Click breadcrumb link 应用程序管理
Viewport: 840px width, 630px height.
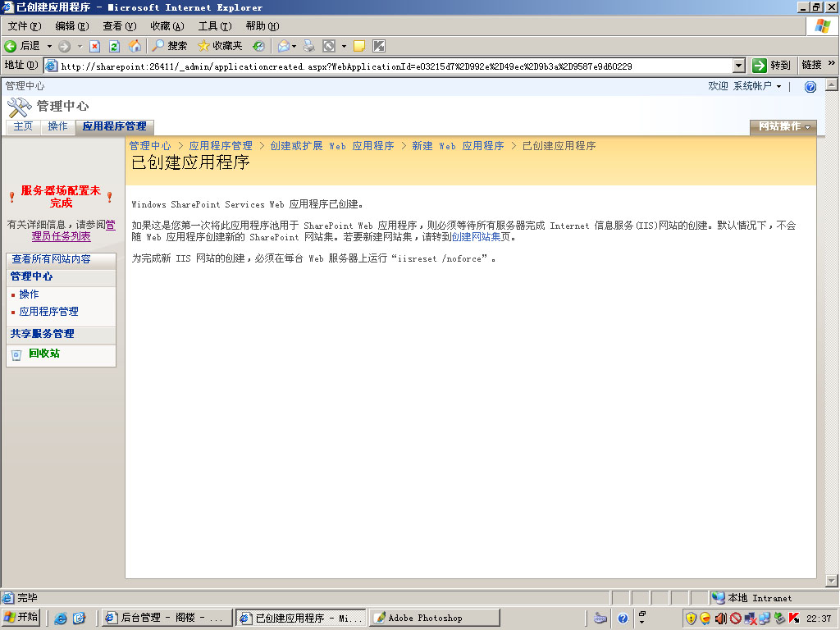point(220,146)
